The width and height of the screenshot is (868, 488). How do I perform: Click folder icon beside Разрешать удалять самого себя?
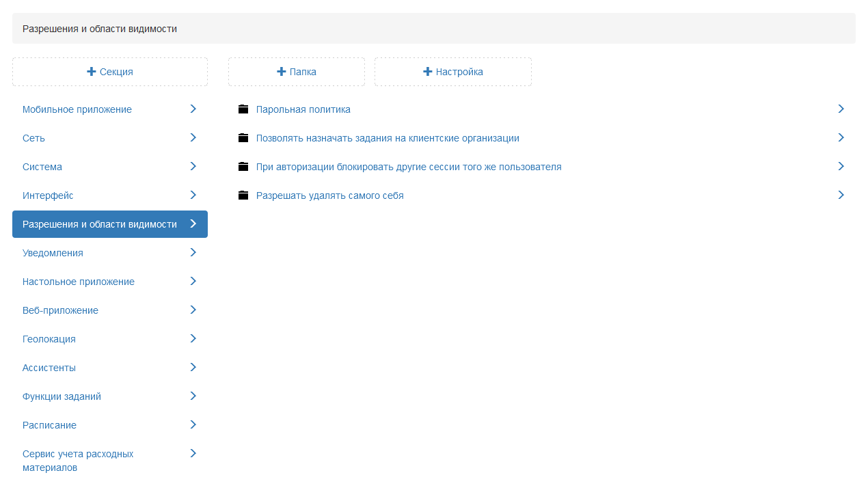click(243, 195)
